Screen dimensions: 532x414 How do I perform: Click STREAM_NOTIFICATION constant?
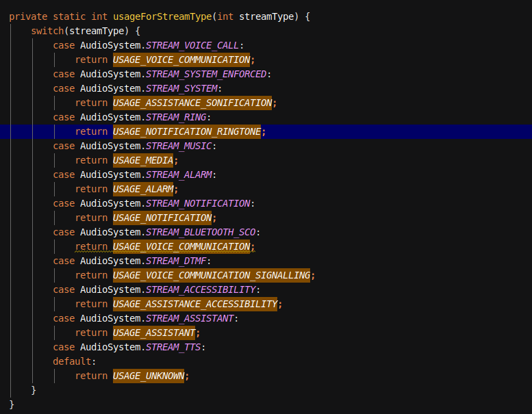point(198,203)
